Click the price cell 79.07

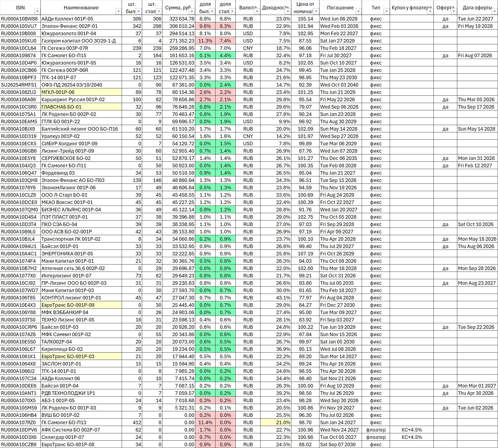305,107
